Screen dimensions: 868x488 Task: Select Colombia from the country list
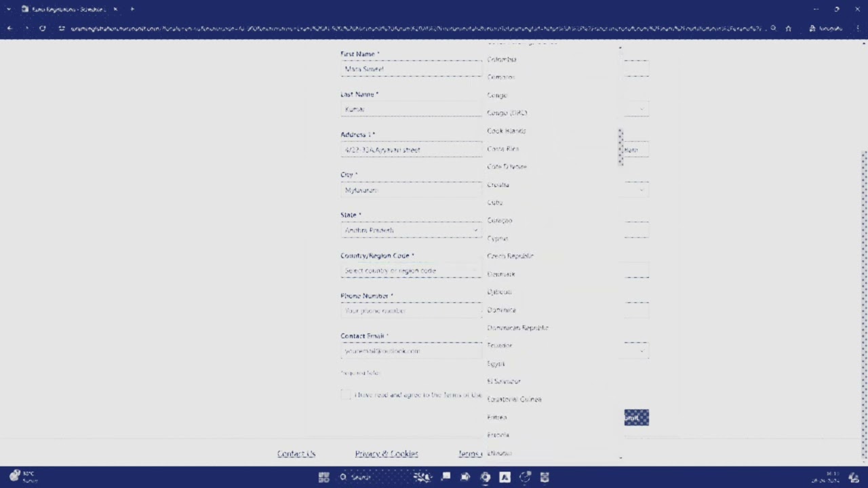(502, 60)
